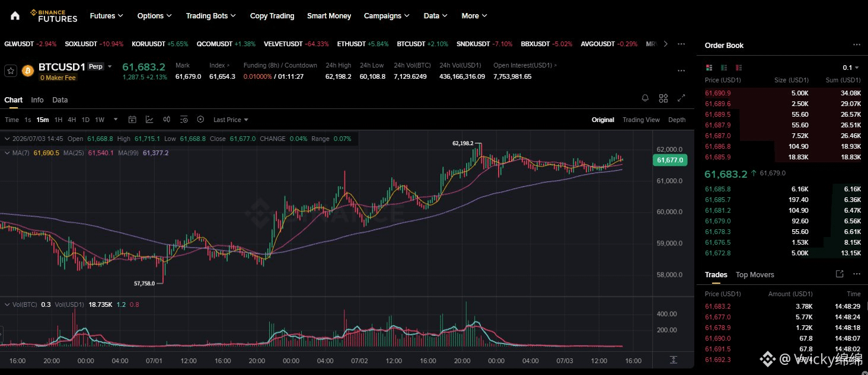
Task: Open the price alert bell icon
Action: (645, 98)
